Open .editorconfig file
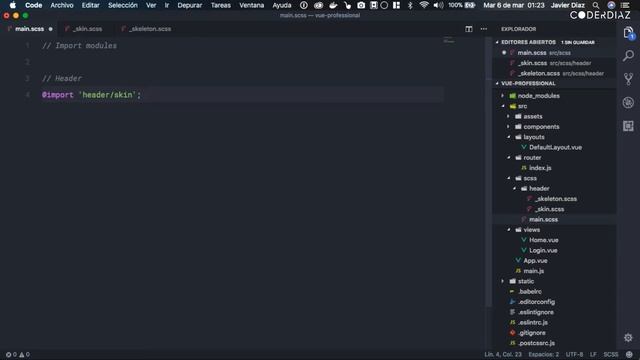640x360 pixels. [536, 302]
